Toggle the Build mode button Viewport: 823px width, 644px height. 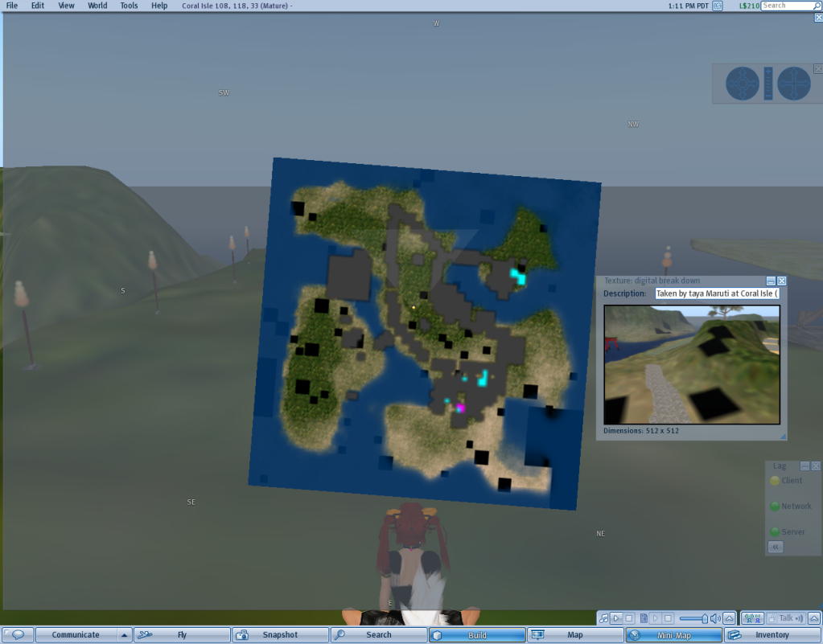(476, 635)
